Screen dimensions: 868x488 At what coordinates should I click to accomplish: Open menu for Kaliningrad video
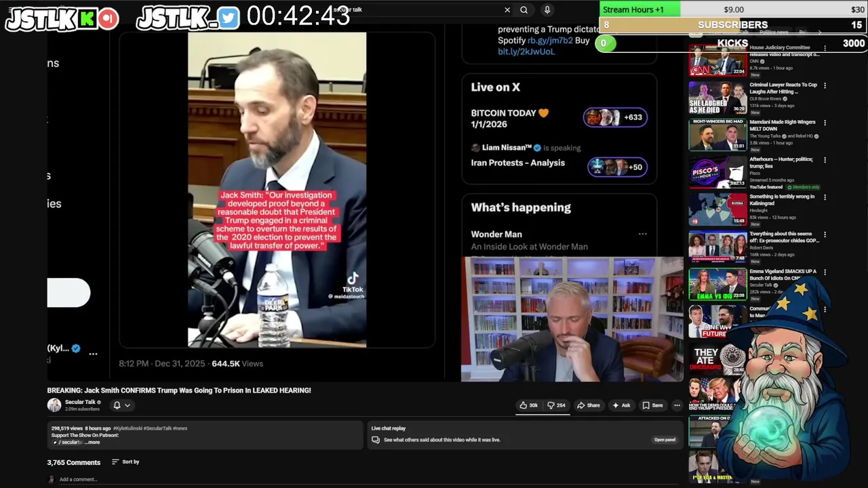click(x=825, y=197)
